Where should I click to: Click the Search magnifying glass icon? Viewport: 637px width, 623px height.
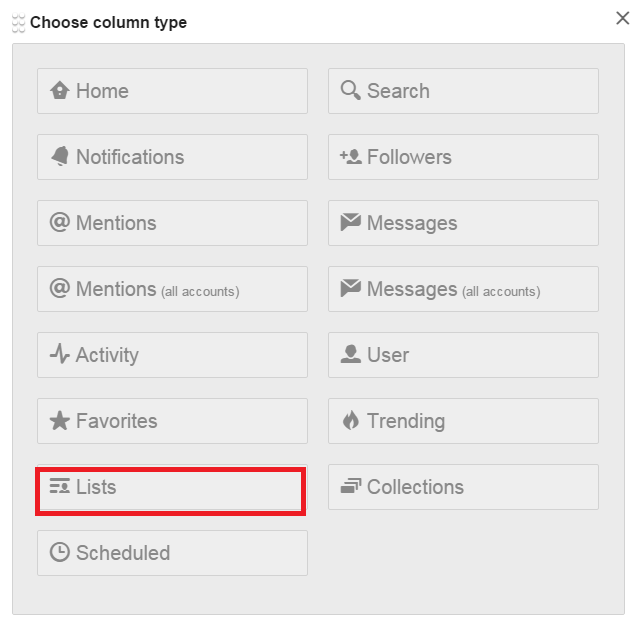350,91
